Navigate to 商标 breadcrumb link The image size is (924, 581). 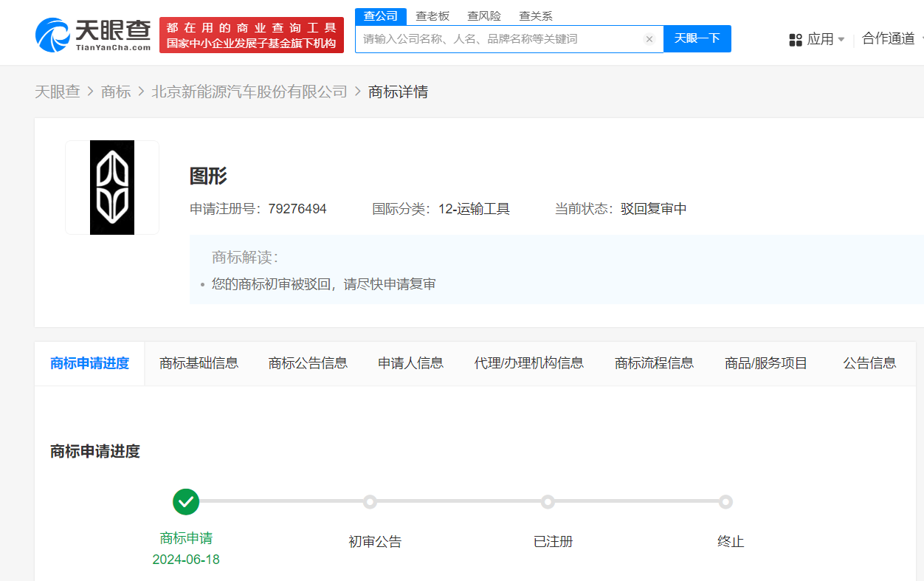pos(116,92)
